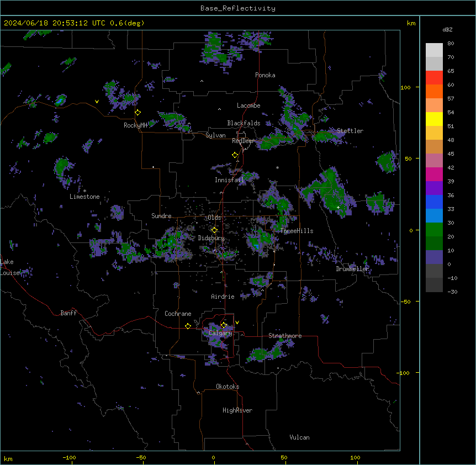The height and width of the screenshot is (465, 476).
Task: Click the asterisk marker above Limestone label
Action: pyautogui.click(x=84, y=191)
